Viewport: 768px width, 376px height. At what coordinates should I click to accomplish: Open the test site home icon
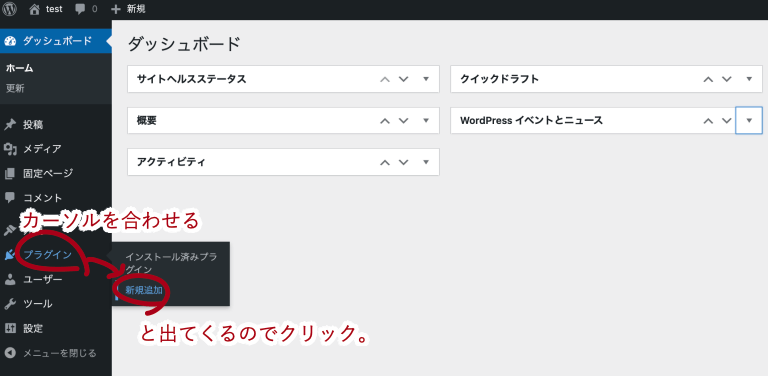(34, 9)
